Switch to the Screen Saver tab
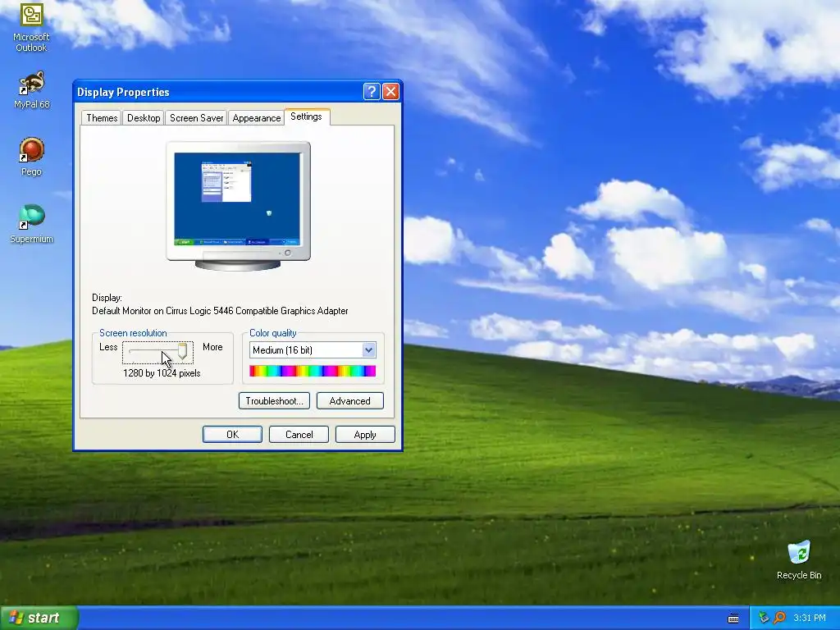 click(x=196, y=118)
